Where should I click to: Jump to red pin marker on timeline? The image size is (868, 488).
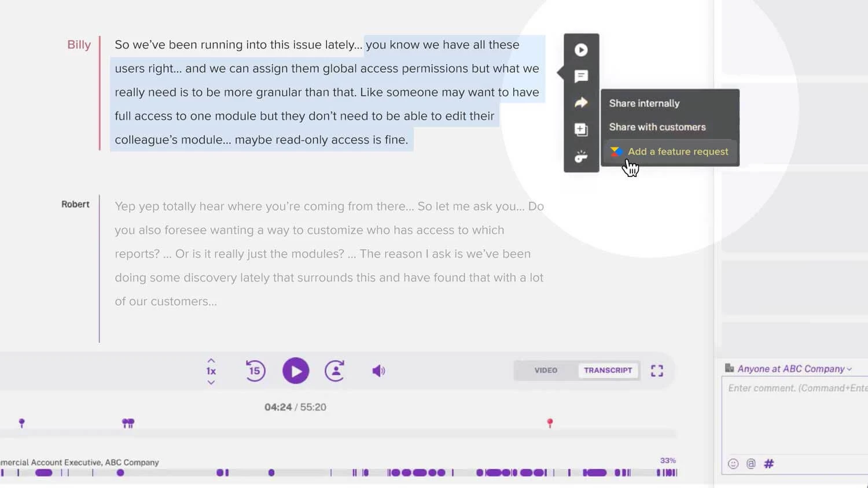point(550,423)
